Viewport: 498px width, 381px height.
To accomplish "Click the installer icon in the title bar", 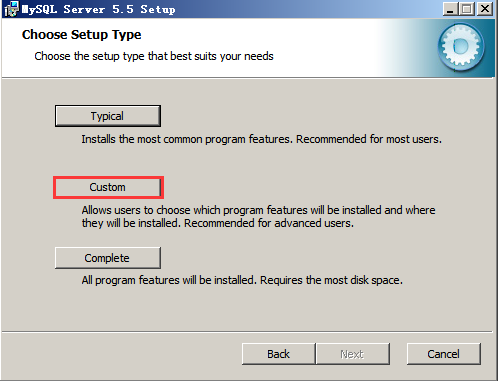I will pos(11,9).
